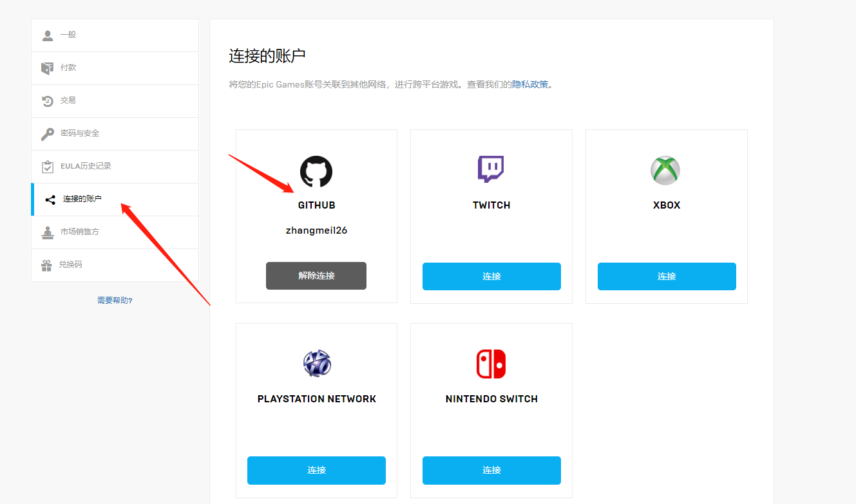The width and height of the screenshot is (856, 504).
Task: Click the GitHub octocat logo
Action: 316,172
